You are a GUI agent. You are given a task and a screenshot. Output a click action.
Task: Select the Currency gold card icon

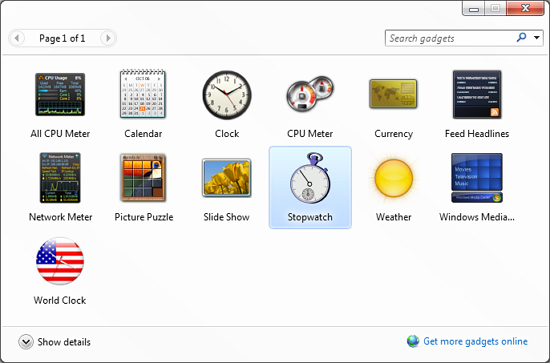tap(393, 94)
